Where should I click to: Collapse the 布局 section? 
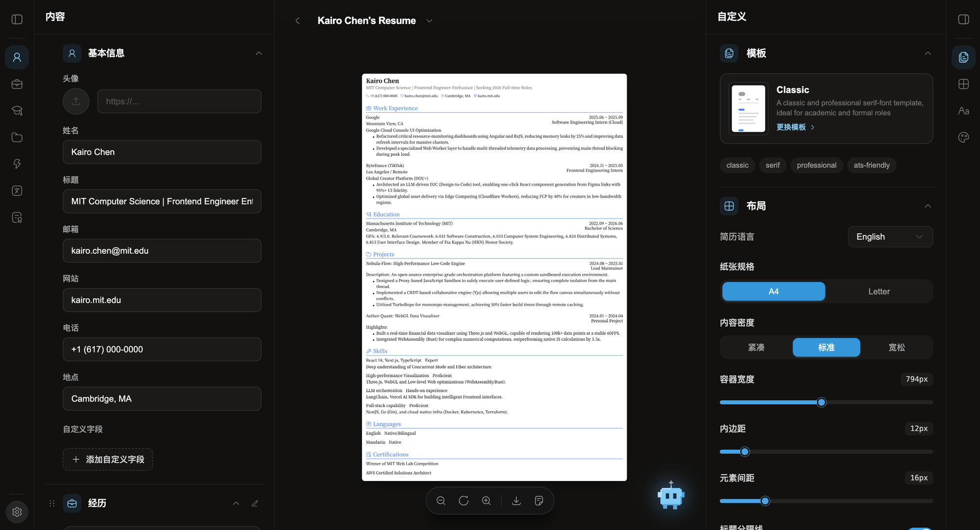coord(928,206)
